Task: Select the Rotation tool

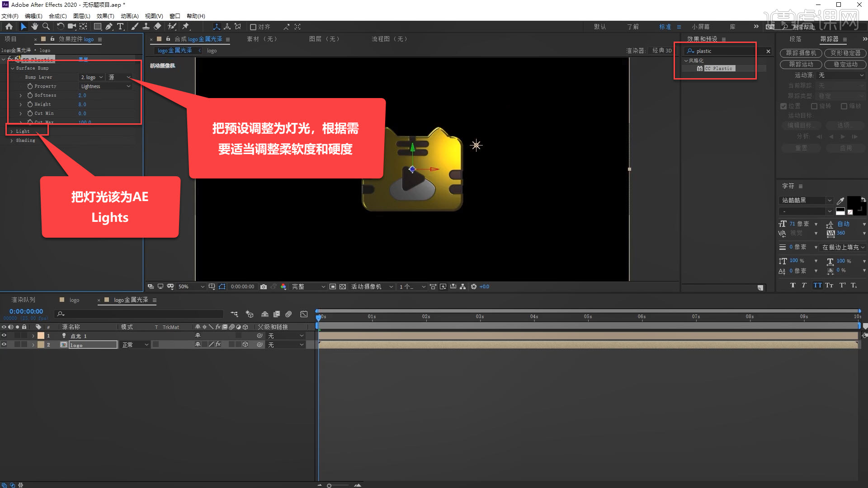Action: (x=60, y=27)
